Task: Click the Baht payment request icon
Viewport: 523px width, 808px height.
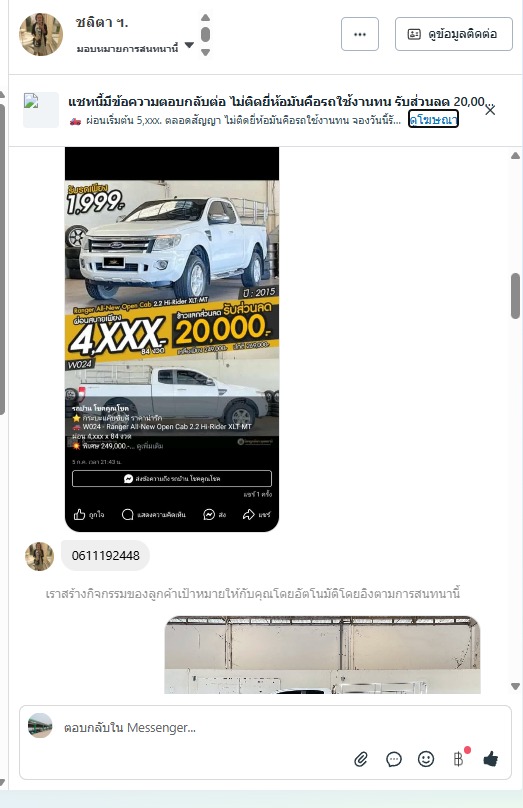Action: 458,759
